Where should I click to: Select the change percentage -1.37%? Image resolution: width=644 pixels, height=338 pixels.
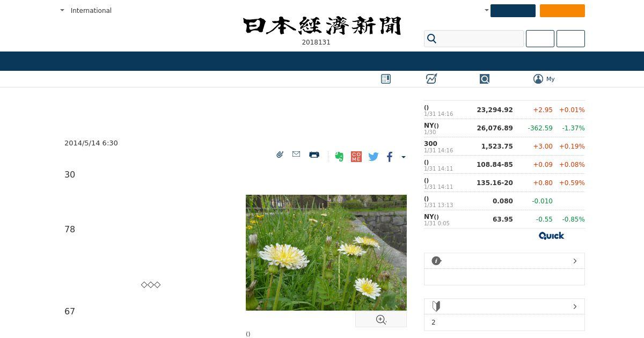(573, 128)
